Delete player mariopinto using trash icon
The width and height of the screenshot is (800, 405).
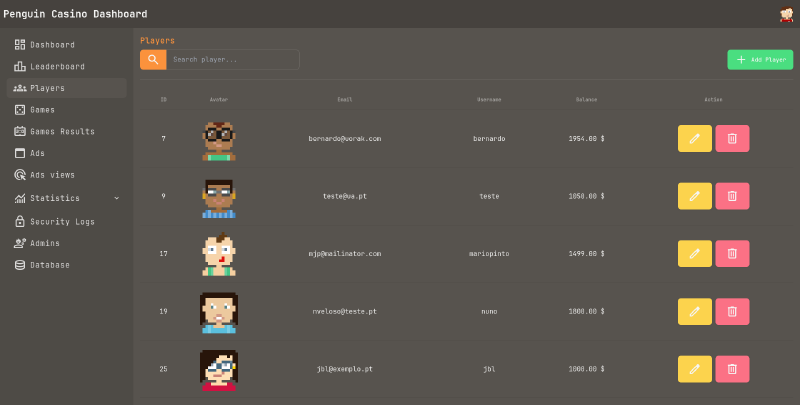pyautogui.click(x=732, y=254)
